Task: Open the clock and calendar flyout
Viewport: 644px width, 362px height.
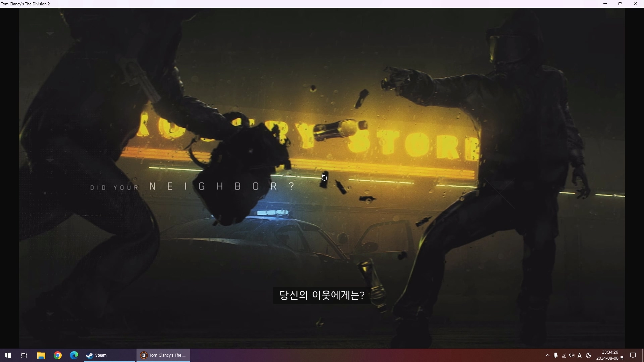Action: coord(610,355)
